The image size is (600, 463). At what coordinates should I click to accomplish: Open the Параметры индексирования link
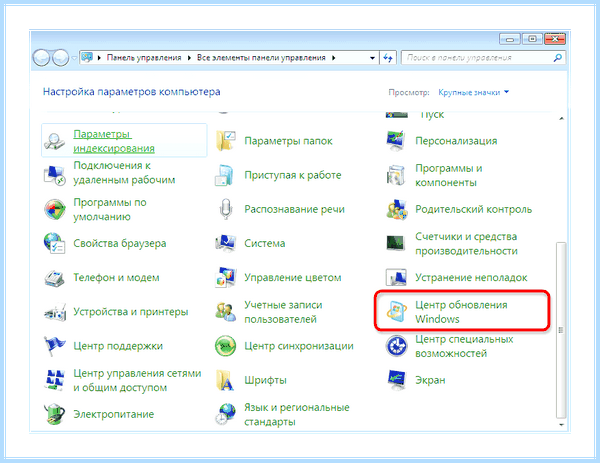[114, 141]
